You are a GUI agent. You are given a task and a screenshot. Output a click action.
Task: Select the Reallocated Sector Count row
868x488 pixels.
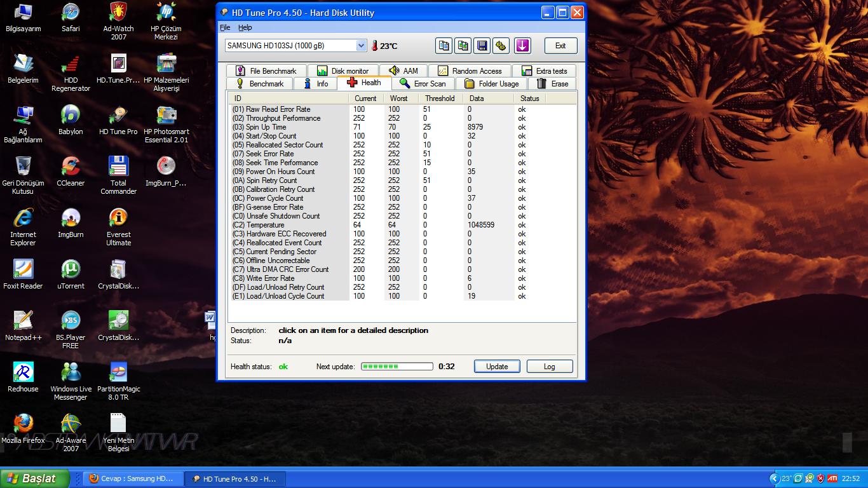click(x=285, y=145)
